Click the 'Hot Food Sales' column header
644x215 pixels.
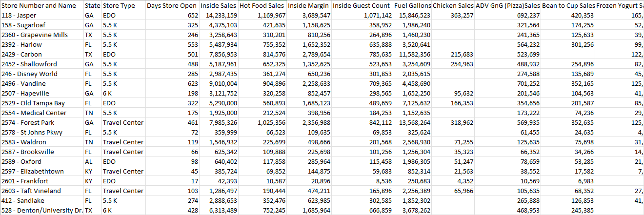pos(262,6)
